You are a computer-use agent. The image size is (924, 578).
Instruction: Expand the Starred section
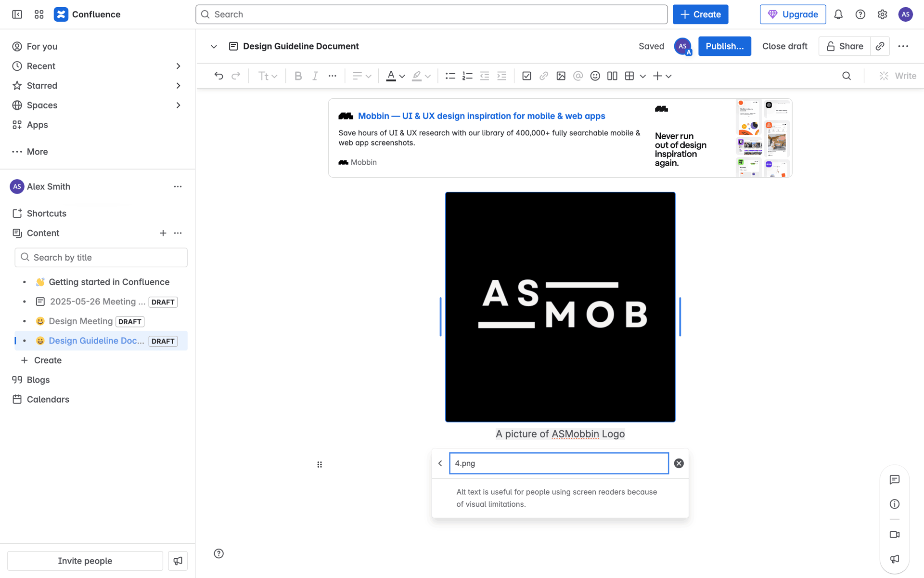coord(178,86)
